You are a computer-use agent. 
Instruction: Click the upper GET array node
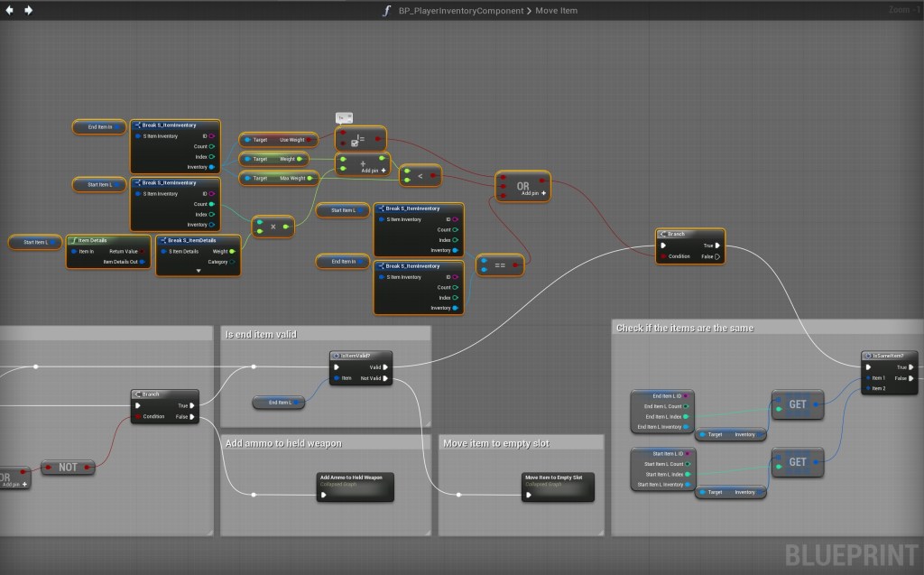[798, 404]
